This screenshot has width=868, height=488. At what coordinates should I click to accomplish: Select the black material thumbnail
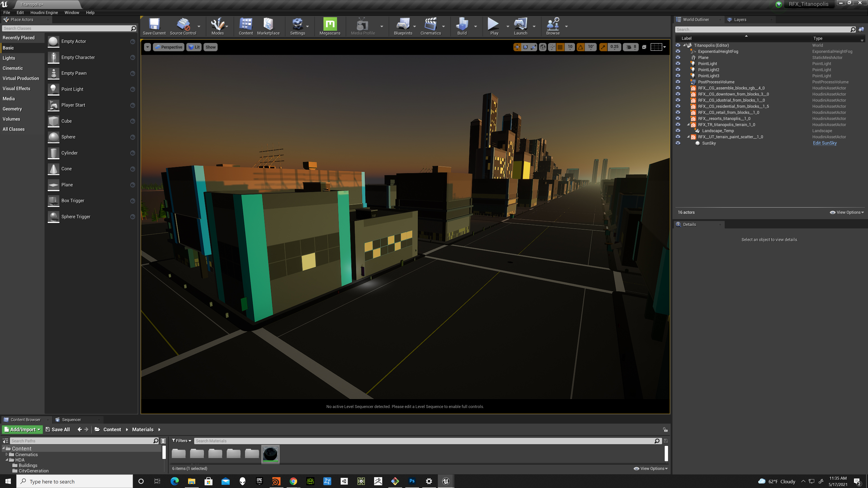pyautogui.click(x=270, y=454)
